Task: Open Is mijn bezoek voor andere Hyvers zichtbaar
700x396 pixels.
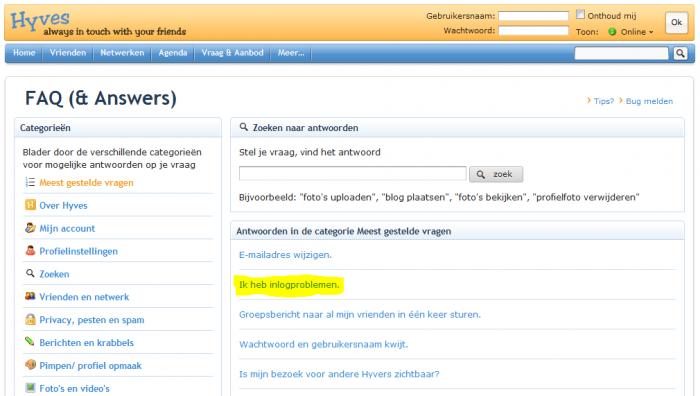Action: coord(339,374)
